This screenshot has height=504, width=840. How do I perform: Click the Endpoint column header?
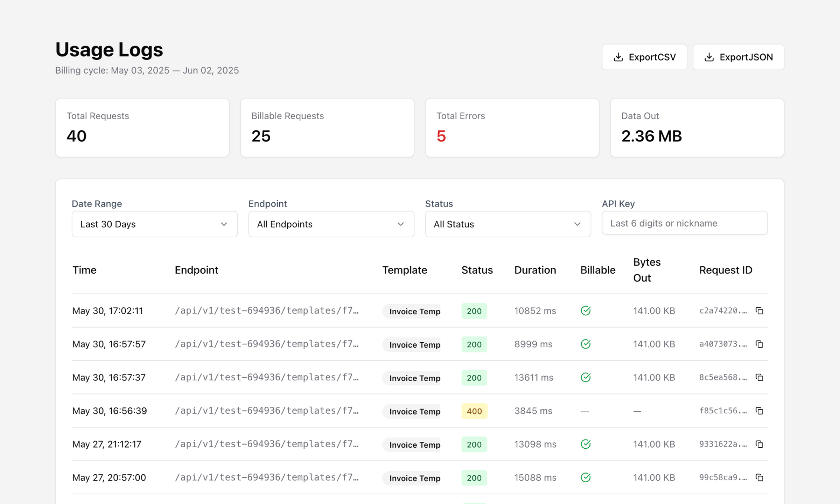pos(196,270)
